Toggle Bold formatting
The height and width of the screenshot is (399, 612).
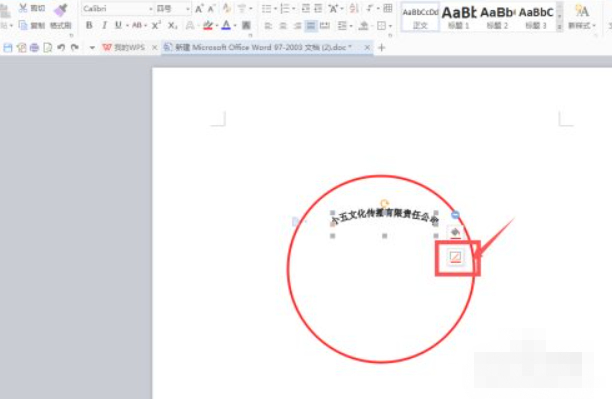pyautogui.click(x=89, y=26)
